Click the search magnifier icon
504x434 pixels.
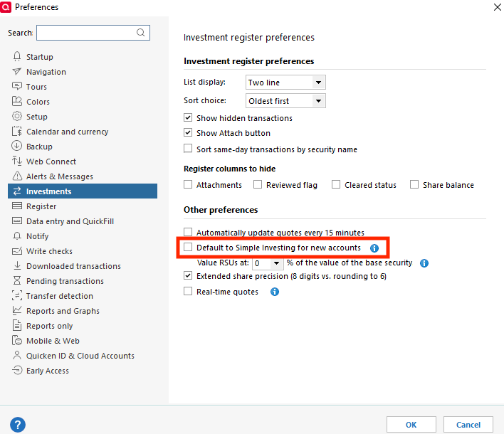140,33
